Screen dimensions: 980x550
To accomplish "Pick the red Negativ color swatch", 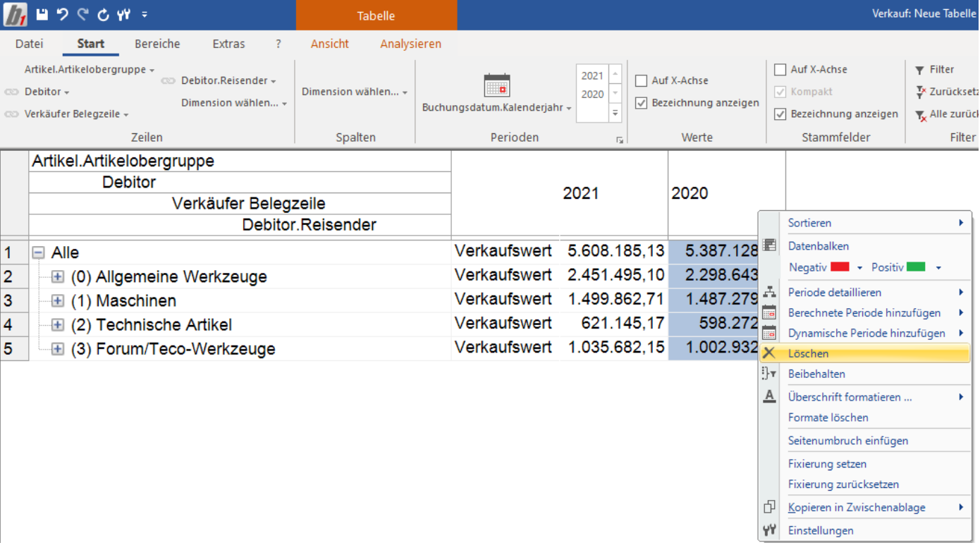I will point(840,267).
